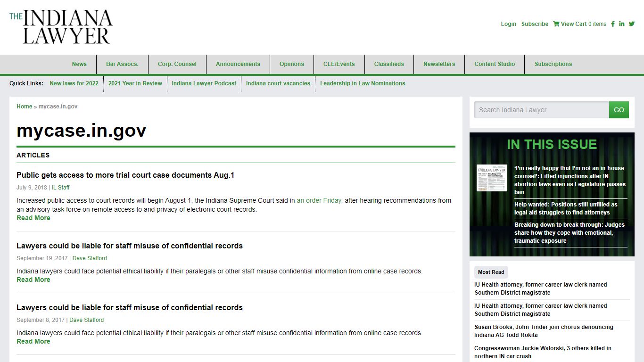Click the Search Indiana Lawyer input field

coord(542,110)
